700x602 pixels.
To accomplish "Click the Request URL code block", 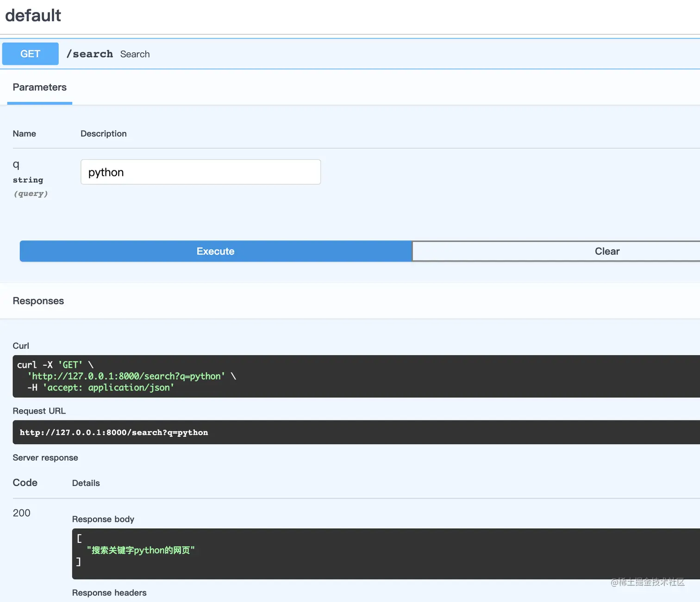I will (356, 432).
